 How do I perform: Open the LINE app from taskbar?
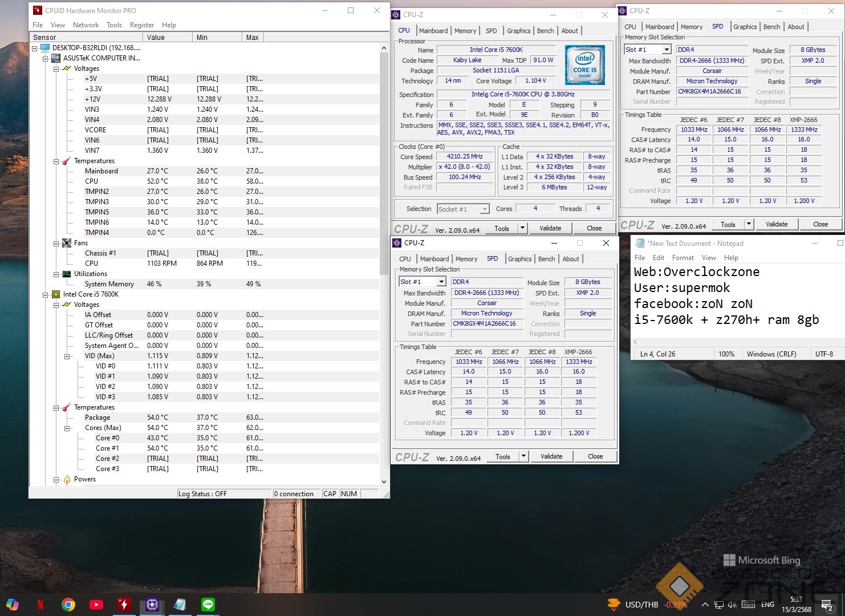(208, 605)
